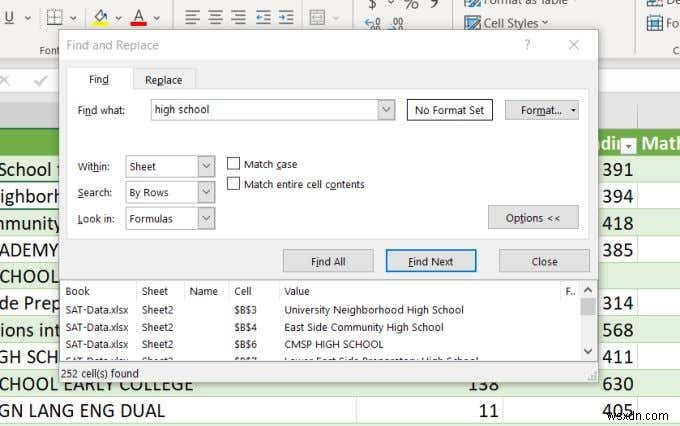Image resolution: width=680 pixels, height=426 pixels.
Task: Apply cell borders icon
Action: [x=54, y=18]
